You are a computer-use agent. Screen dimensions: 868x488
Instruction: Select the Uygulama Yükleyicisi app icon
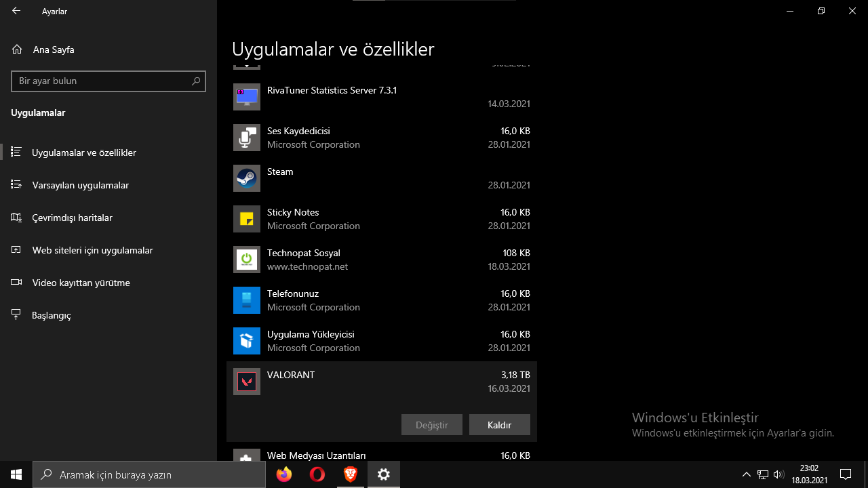pos(247,341)
